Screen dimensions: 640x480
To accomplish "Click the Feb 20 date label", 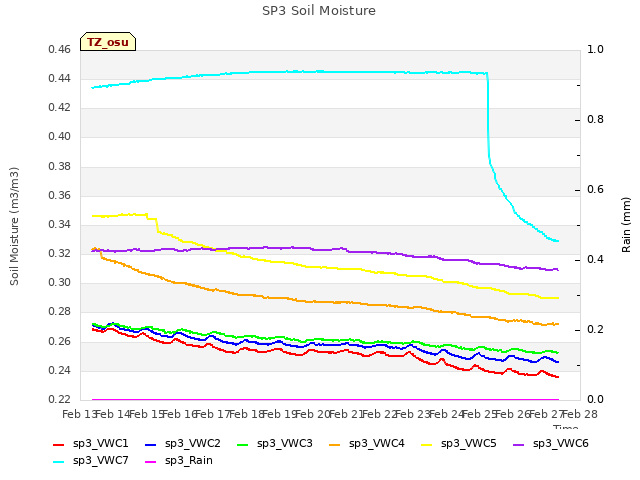I will pos(313,415).
